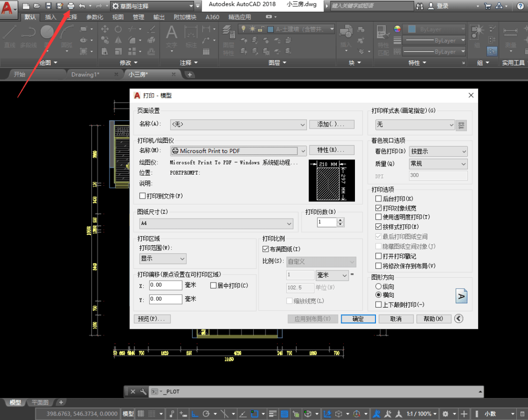The width and height of the screenshot is (528, 420).
Task: Click the New file icon in quick access toolbar
Action: click(26, 6)
